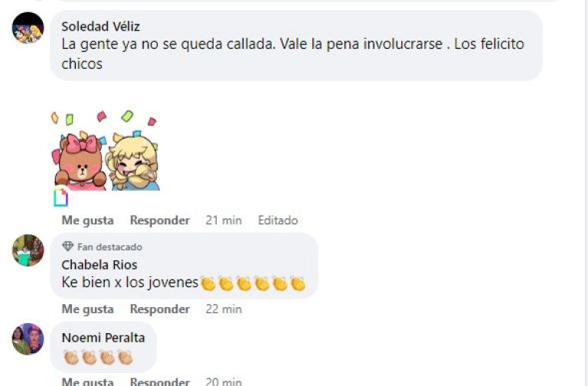Open the Chabela Rios name link
Screen dimensions: 588x386
coord(100,265)
